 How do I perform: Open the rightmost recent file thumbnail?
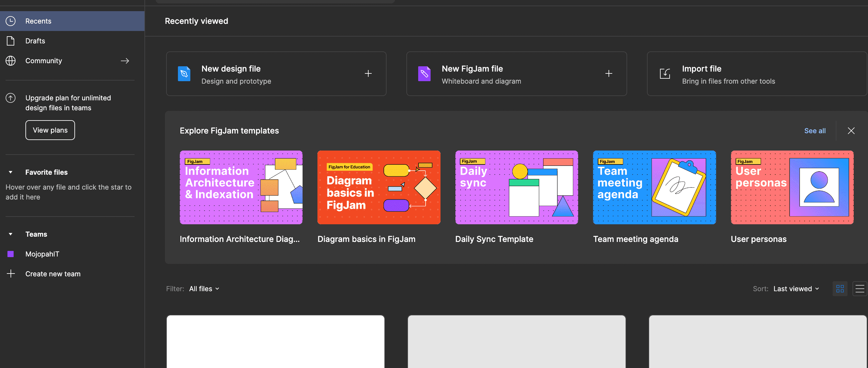758,341
